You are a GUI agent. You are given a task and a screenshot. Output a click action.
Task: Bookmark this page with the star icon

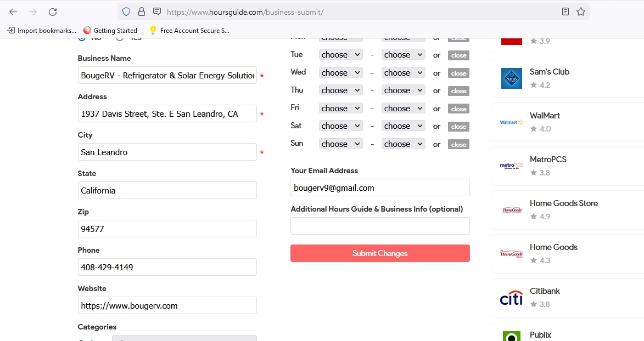click(x=581, y=12)
